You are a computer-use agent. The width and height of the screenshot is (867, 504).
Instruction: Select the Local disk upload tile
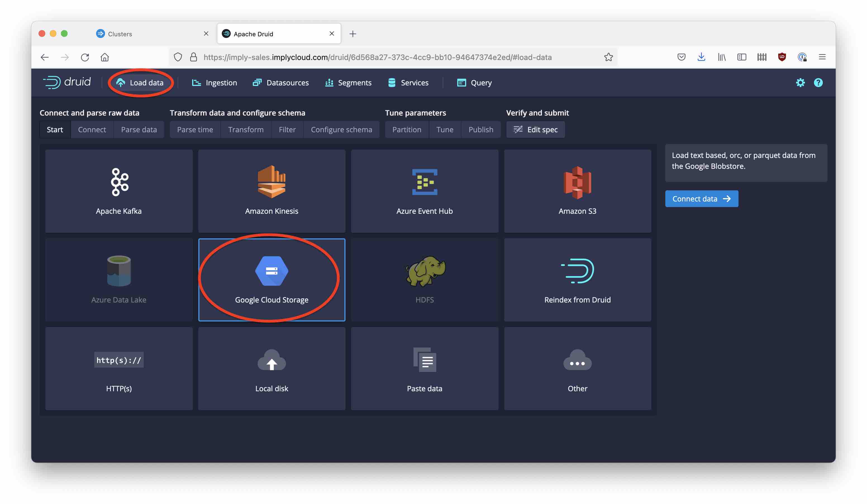(x=271, y=369)
